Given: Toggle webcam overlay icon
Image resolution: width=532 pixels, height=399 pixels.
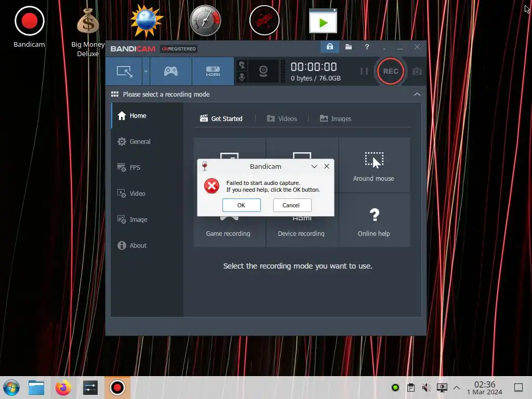Looking at the screenshot, I should pyautogui.click(x=263, y=71).
